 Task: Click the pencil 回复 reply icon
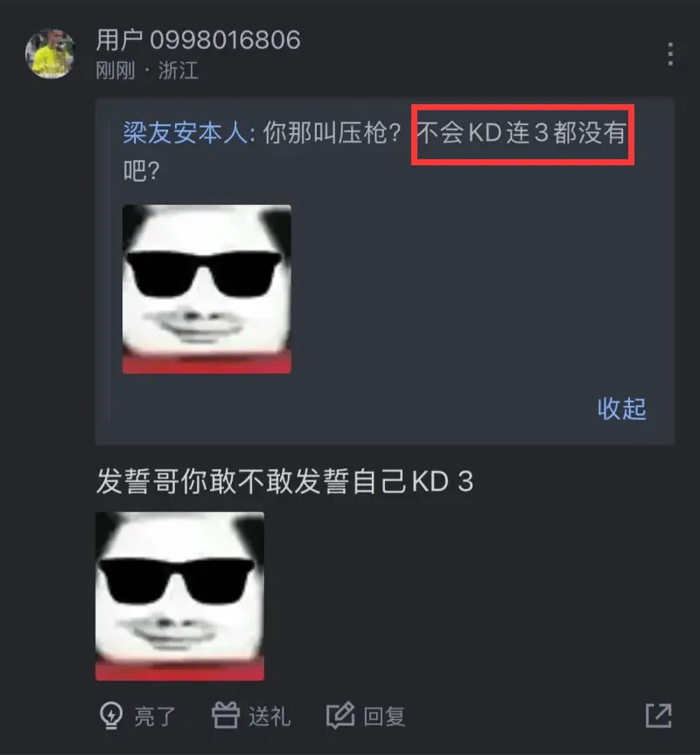click(340, 716)
